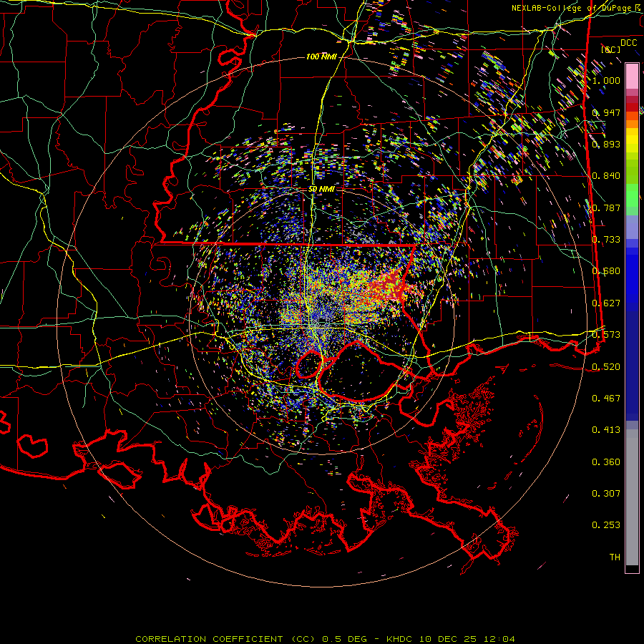Click the 0.413 legend value

click(x=606, y=430)
